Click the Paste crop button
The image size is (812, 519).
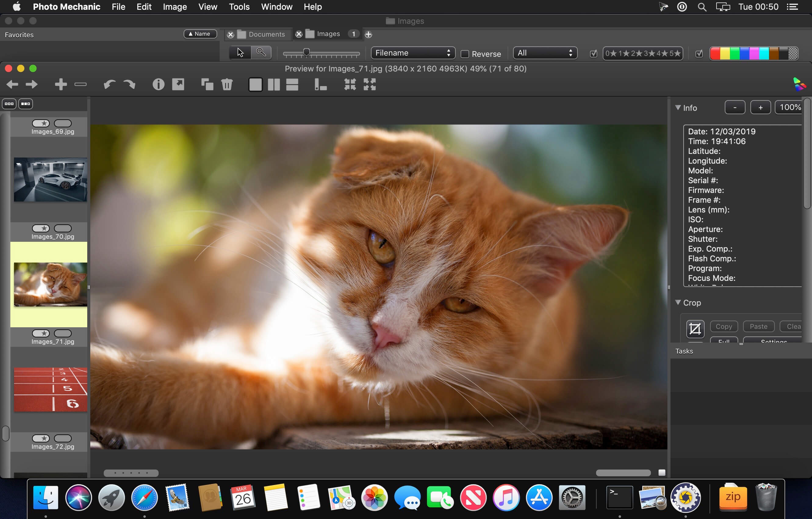758,326
